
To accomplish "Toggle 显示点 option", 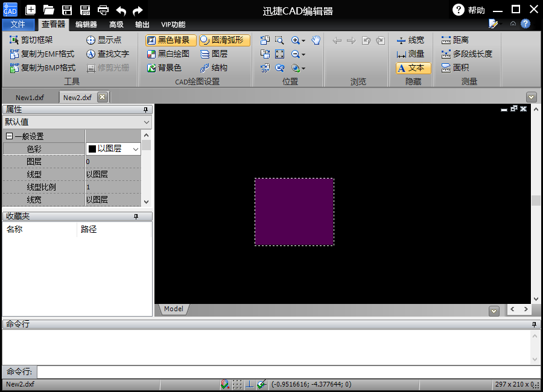I will pos(104,40).
